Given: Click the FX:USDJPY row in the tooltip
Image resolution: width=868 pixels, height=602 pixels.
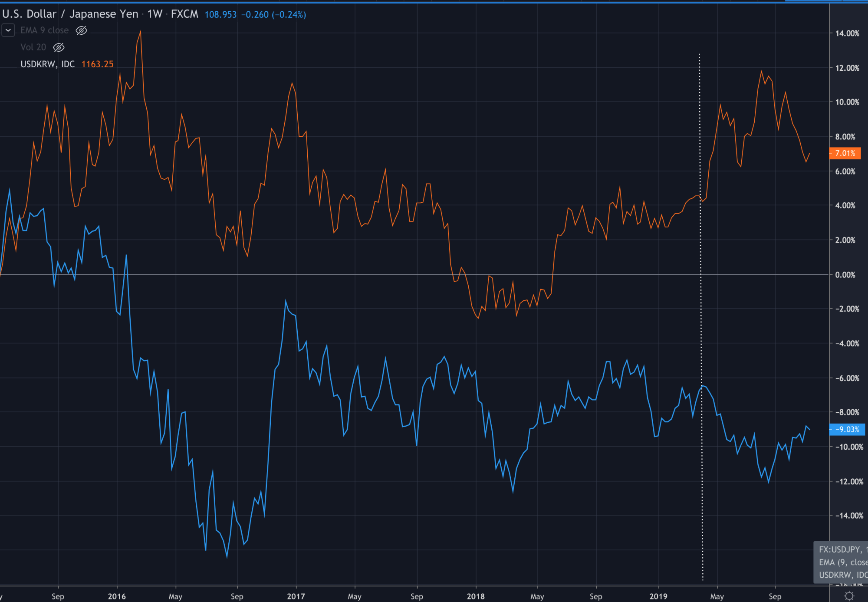Looking at the screenshot, I should tap(843, 549).
